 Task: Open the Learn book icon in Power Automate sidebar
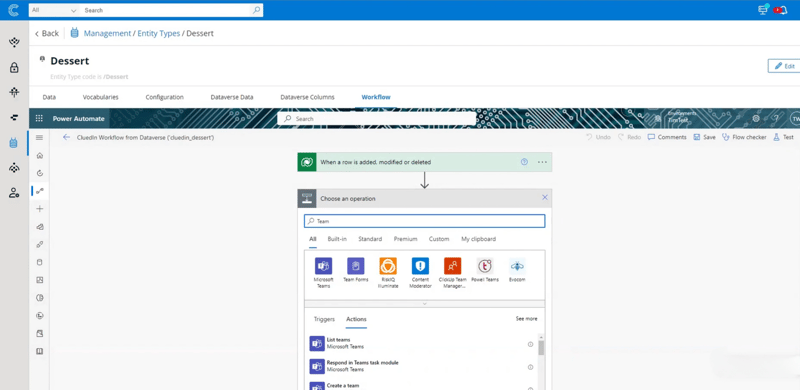click(x=40, y=351)
